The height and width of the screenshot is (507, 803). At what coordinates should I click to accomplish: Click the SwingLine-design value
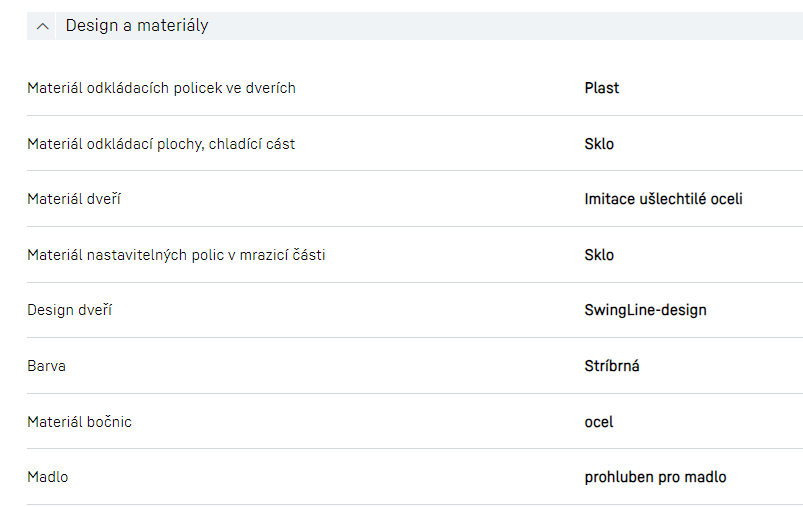pos(645,310)
